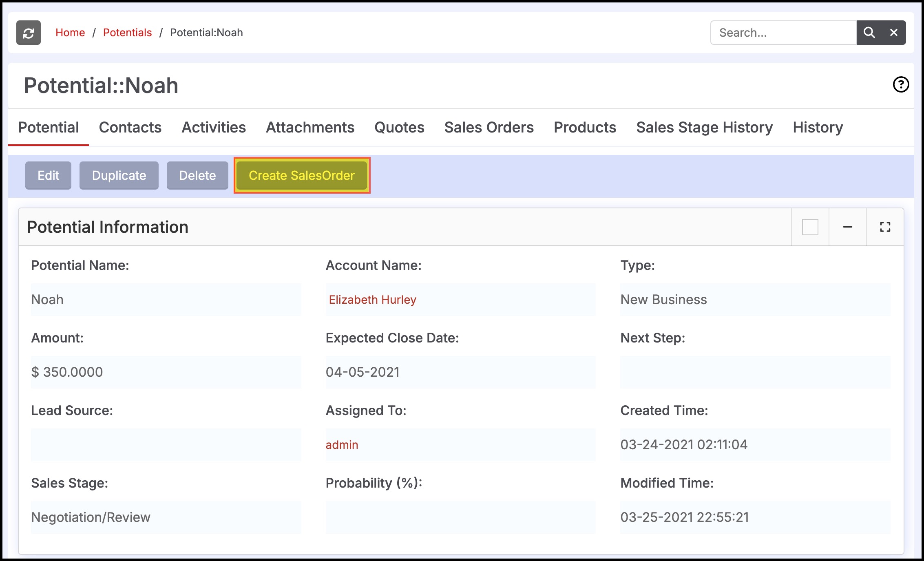Open the help question mark icon

(x=901, y=85)
